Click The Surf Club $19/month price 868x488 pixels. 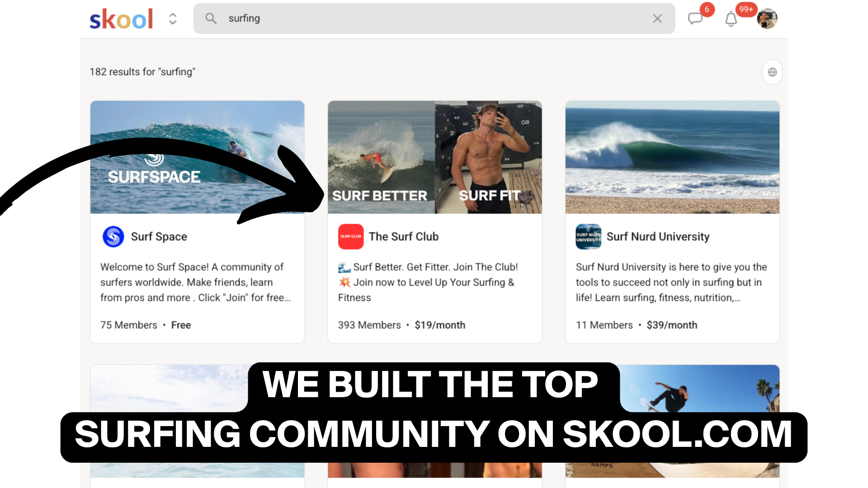[x=440, y=325]
